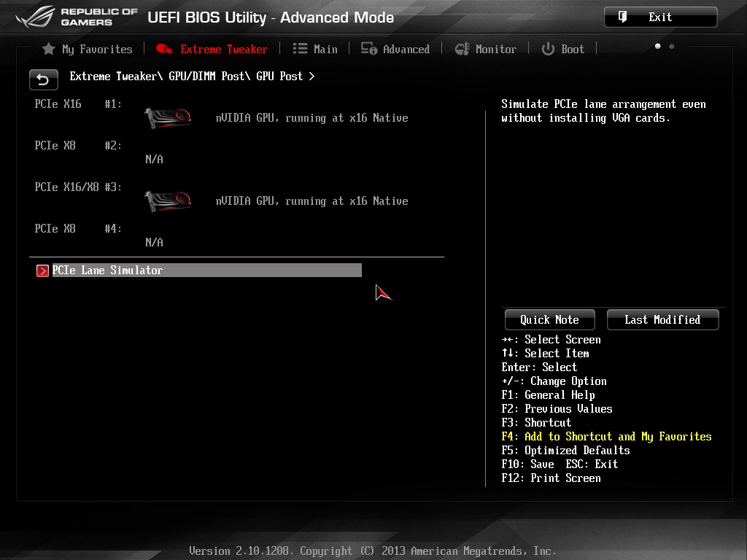Click the GPU card image in slot #1
Image resolution: width=747 pixels, height=560 pixels.
tap(168, 117)
